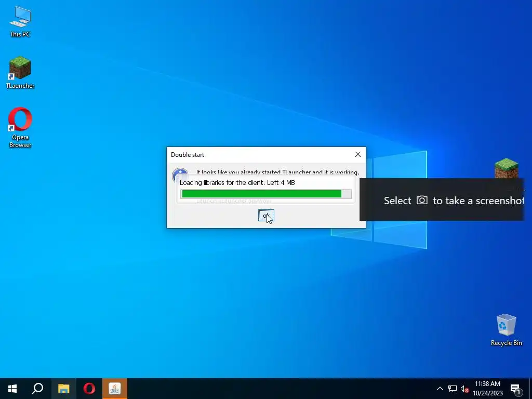
Task: Open the Windows Start menu
Action: (12, 389)
